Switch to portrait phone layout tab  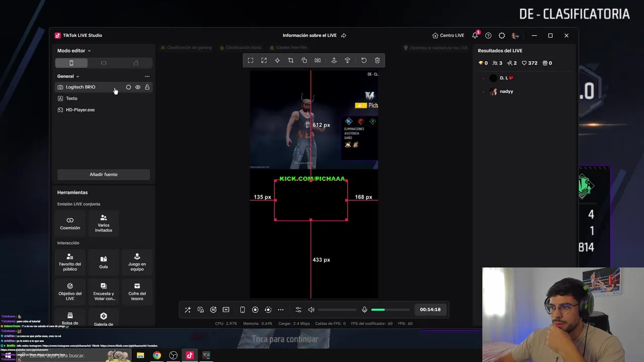pyautogui.click(x=71, y=63)
